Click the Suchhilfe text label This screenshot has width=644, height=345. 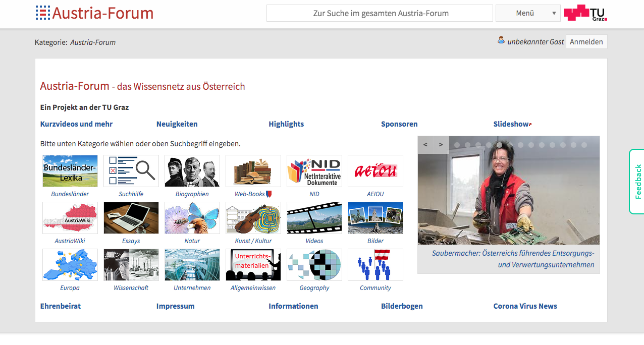tap(131, 194)
